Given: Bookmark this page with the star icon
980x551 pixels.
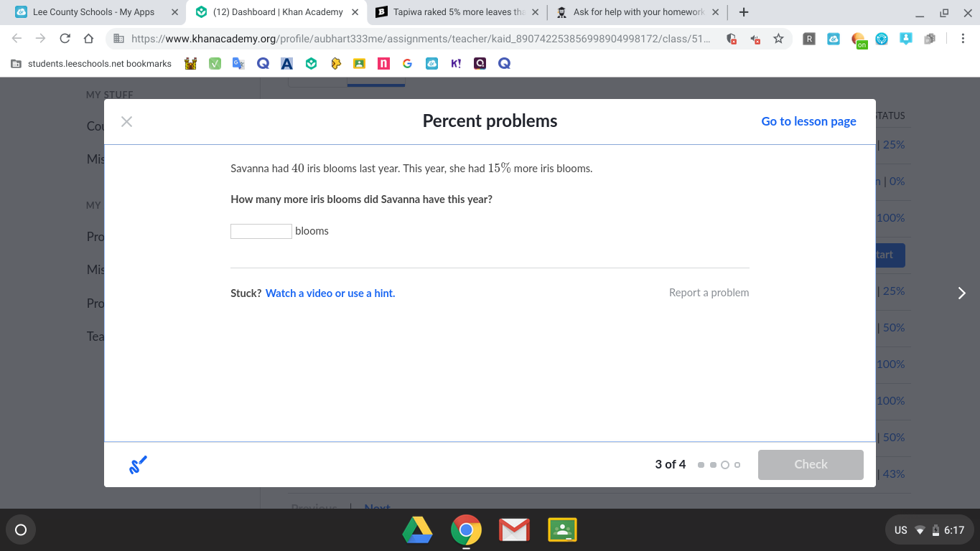Looking at the screenshot, I should [x=778, y=39].
